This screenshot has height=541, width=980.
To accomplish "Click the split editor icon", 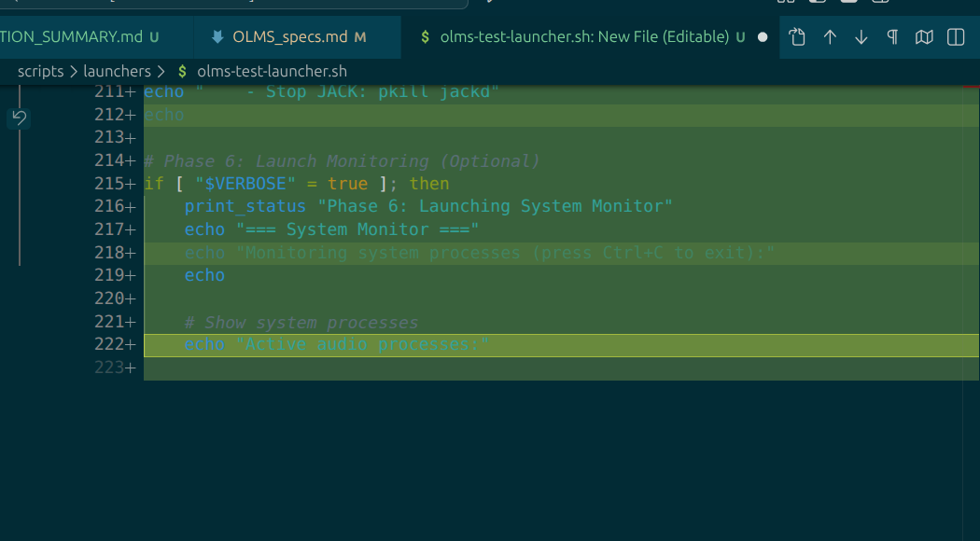I will pos(956,37).
